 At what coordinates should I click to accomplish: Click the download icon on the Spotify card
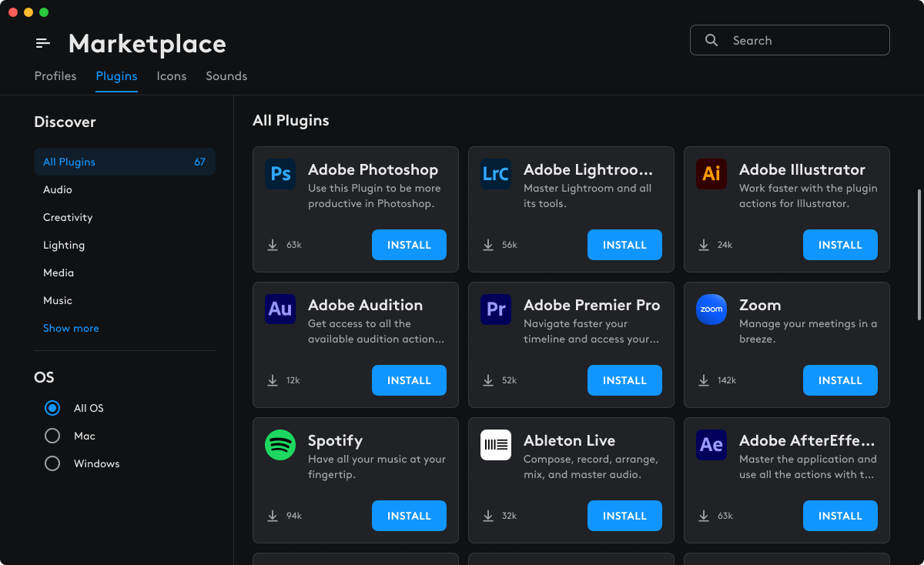pos(273,516)
